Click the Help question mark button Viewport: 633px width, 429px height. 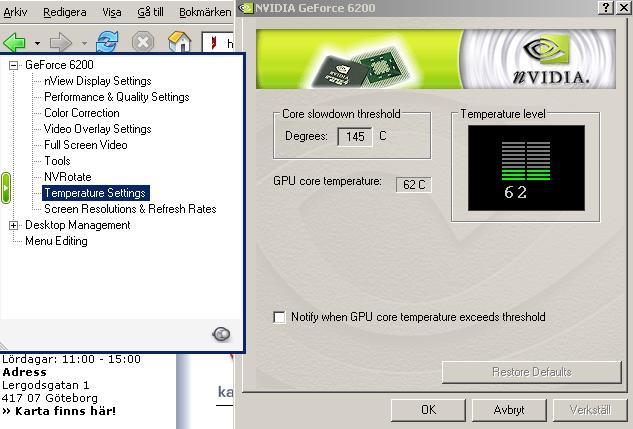coord(605,7)
